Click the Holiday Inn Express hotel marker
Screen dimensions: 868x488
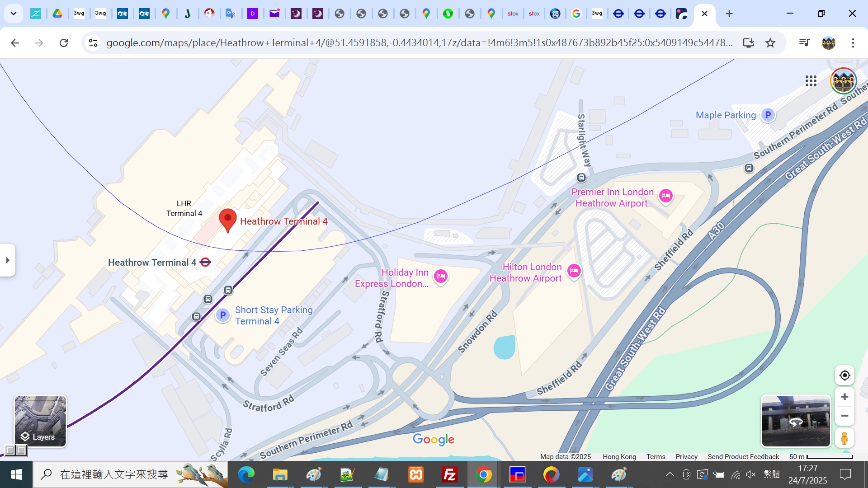[x=441, y=276]
